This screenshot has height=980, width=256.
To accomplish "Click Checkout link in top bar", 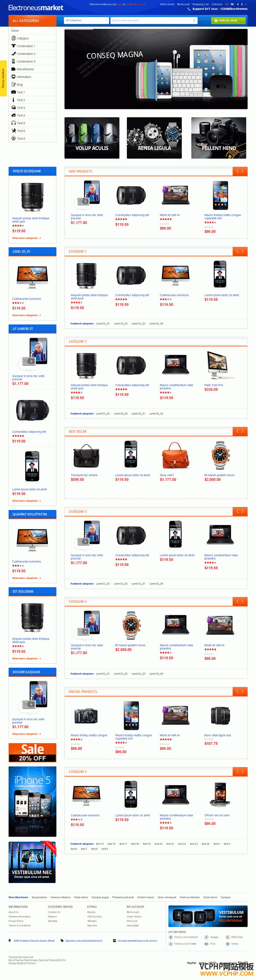I will click(x=217, y=4).
